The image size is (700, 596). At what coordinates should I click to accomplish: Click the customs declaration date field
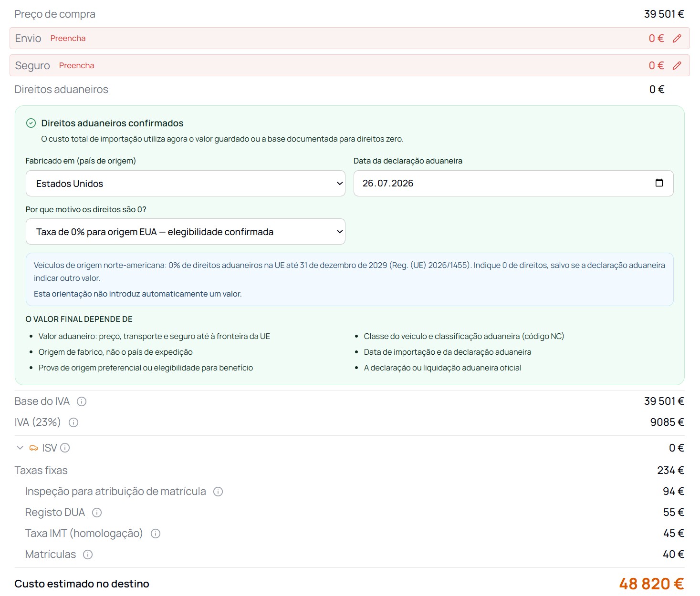click(513, 184)
